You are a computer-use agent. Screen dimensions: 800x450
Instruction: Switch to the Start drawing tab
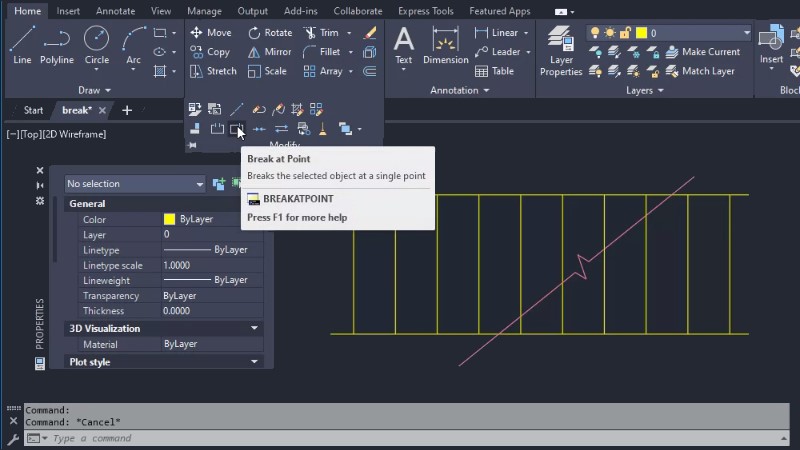click(33, 110)
